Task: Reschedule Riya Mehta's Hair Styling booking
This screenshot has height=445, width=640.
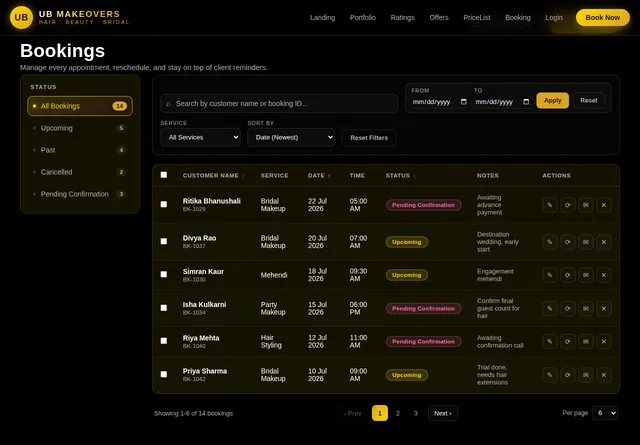Action: click(x=568, y=342)
